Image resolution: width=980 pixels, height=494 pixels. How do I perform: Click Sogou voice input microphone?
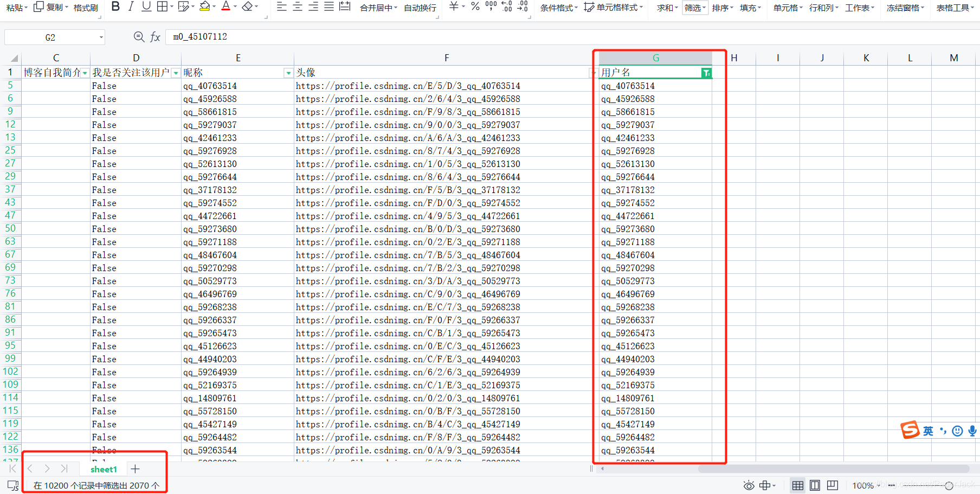click(972, 431)
